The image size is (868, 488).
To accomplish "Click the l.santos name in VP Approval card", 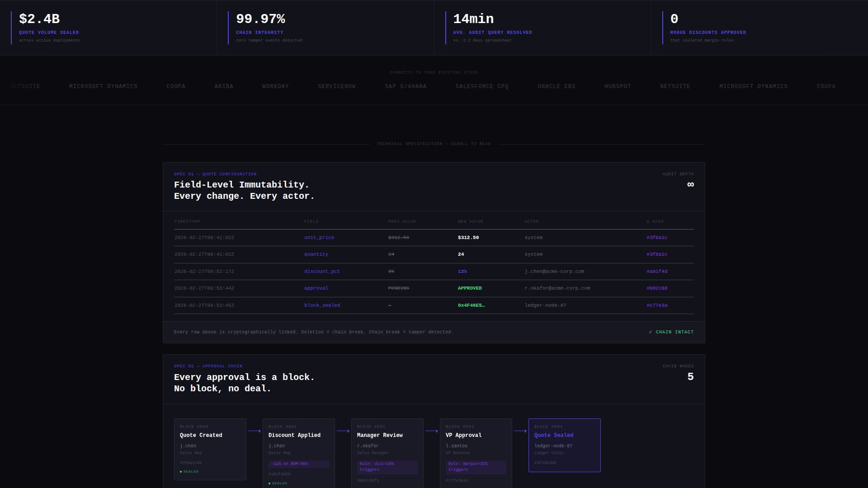I will pos(457,446).
